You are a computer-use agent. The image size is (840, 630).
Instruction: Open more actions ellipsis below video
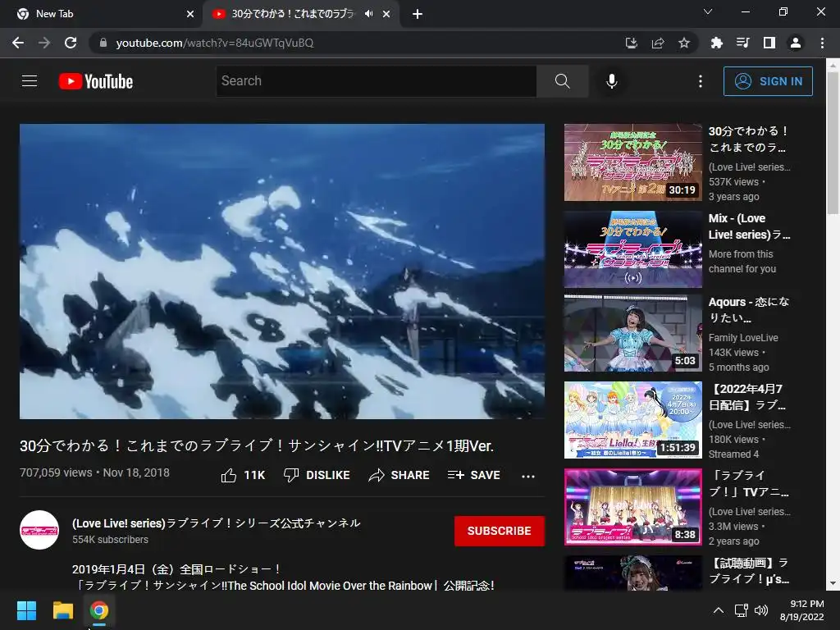(x=528, y=476)
